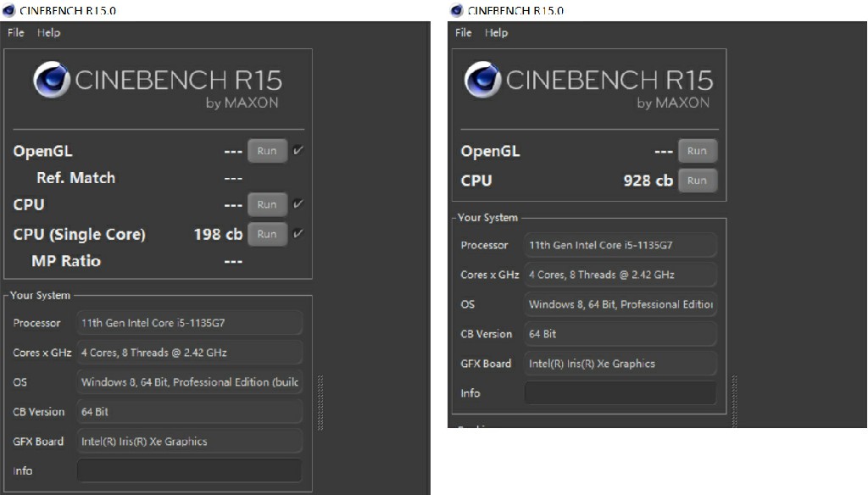The width and height of the screenshot is (868, 495).
Task: Click the 'OpenGL' label in the right window
Action: [490, 151]
